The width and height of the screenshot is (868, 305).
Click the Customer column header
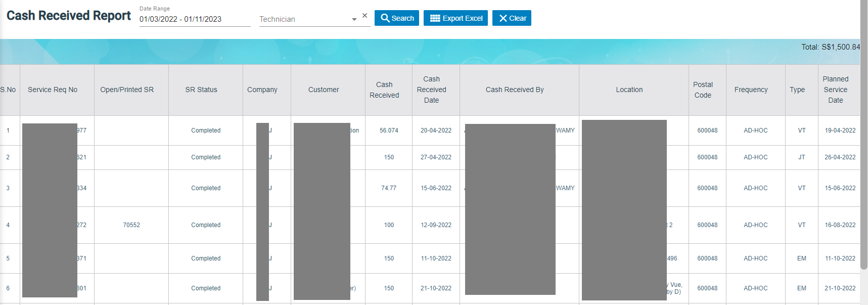pos(324,90)
